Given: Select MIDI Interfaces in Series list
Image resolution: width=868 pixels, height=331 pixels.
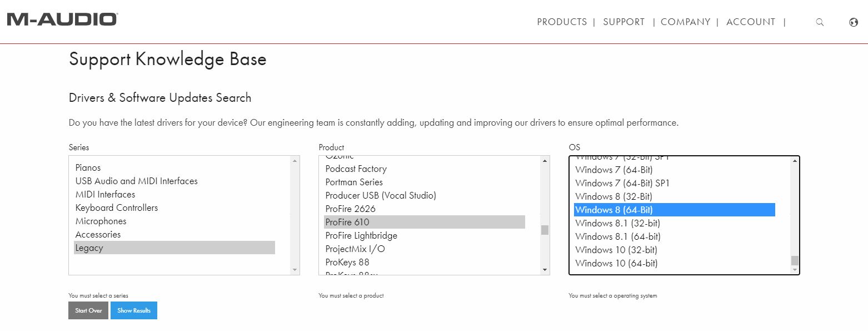Looking at the screenshot, I should (x=174, y=194).
